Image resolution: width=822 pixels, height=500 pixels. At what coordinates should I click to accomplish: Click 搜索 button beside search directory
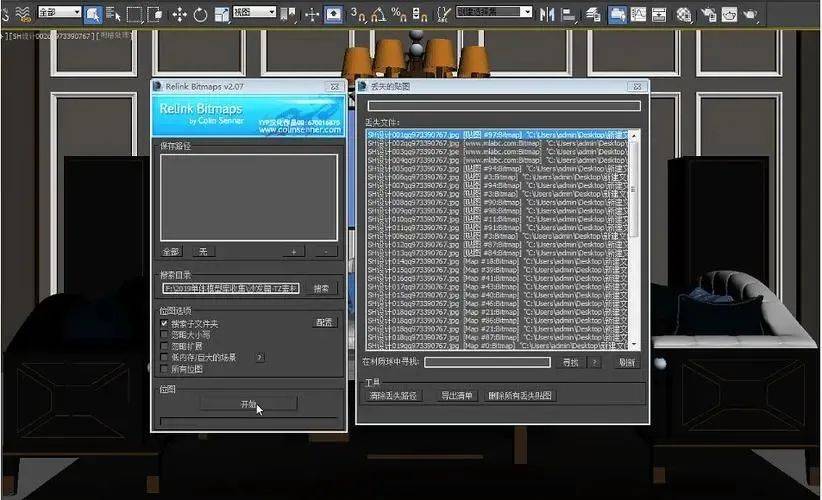click(321, 288)
